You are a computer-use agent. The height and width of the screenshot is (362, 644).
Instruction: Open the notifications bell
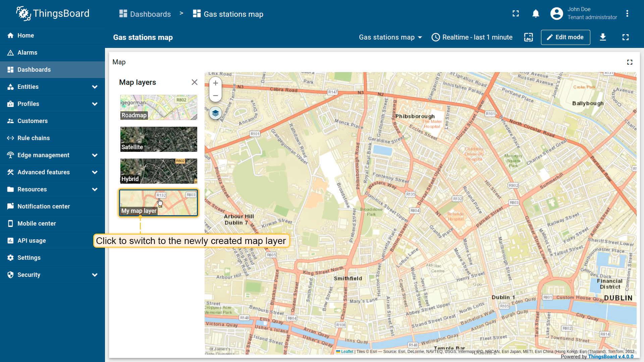pos(536,14)
